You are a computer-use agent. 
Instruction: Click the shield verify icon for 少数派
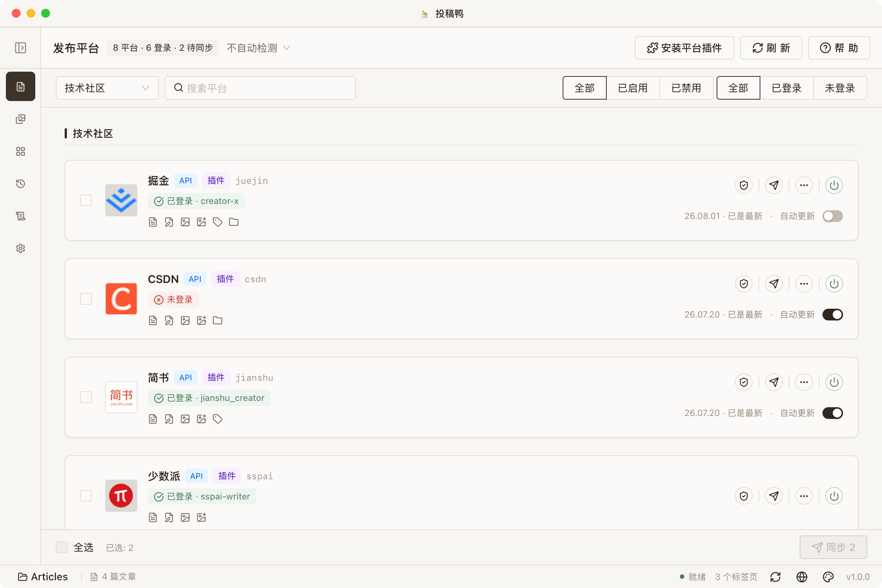(x=743, y=496)
